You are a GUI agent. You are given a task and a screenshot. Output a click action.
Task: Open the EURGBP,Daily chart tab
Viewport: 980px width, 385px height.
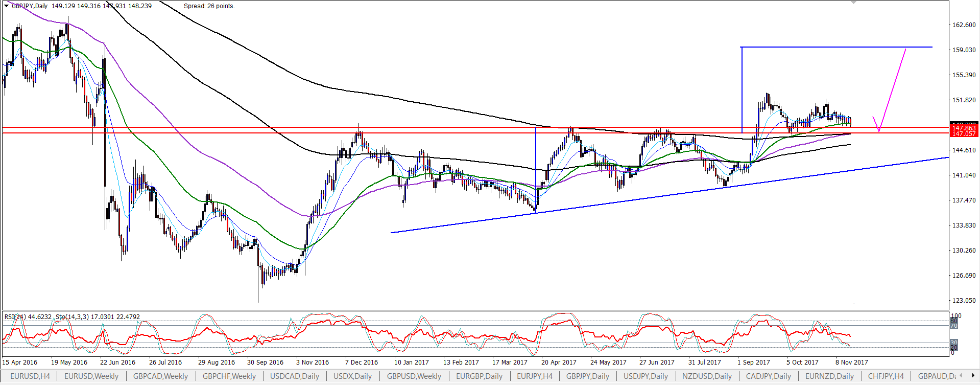479,376
